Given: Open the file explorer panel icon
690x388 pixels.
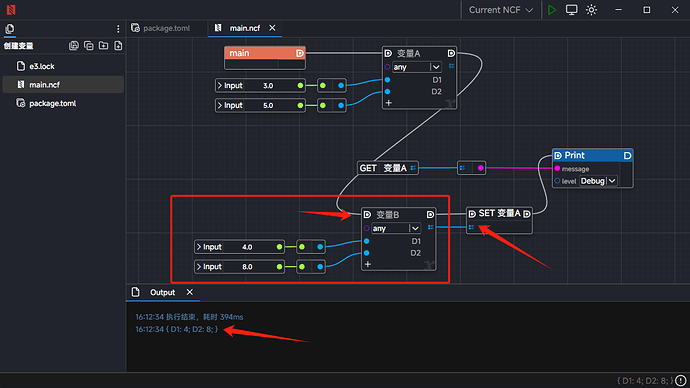Looking at the screenshot, I should [10, 29].
